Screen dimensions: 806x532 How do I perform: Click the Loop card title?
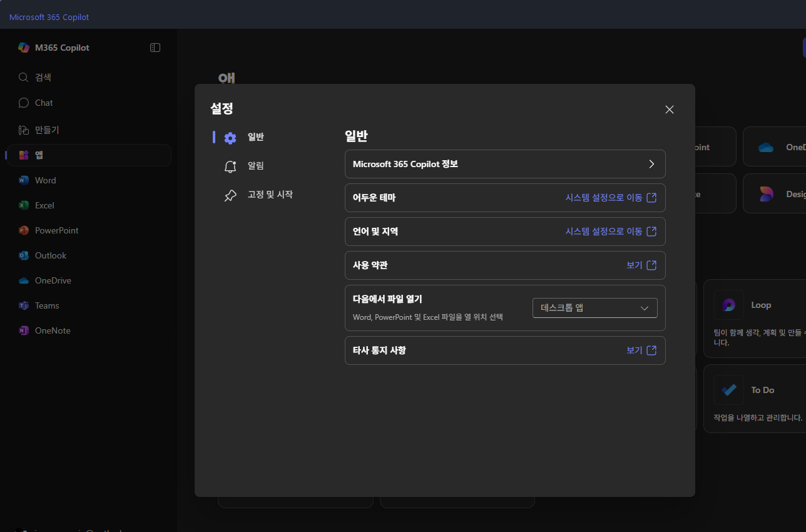point(761,305)
